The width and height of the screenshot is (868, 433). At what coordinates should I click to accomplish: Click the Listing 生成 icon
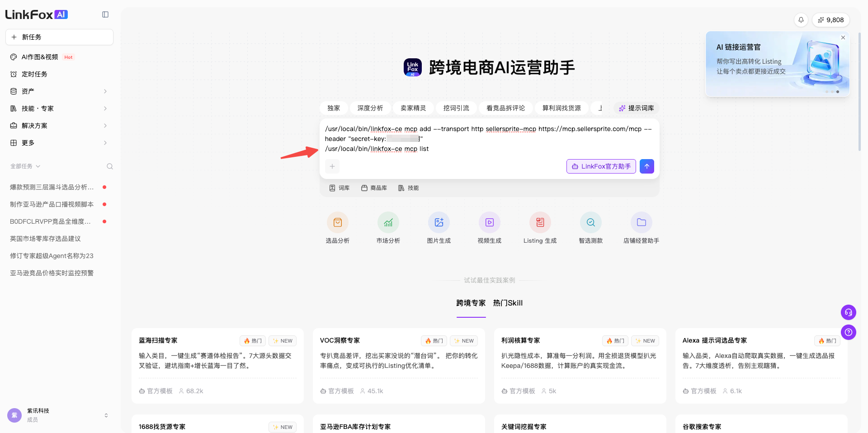pyautogui.click(x=540, y=222)
